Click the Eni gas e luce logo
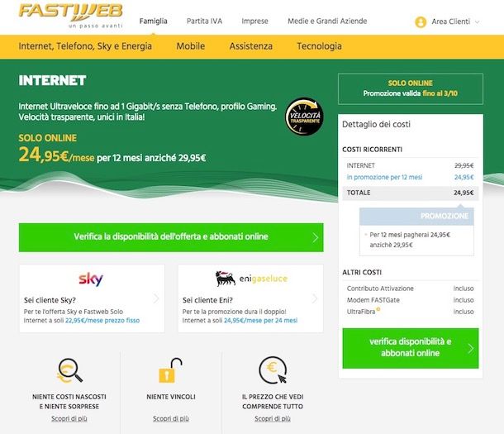 251,279
